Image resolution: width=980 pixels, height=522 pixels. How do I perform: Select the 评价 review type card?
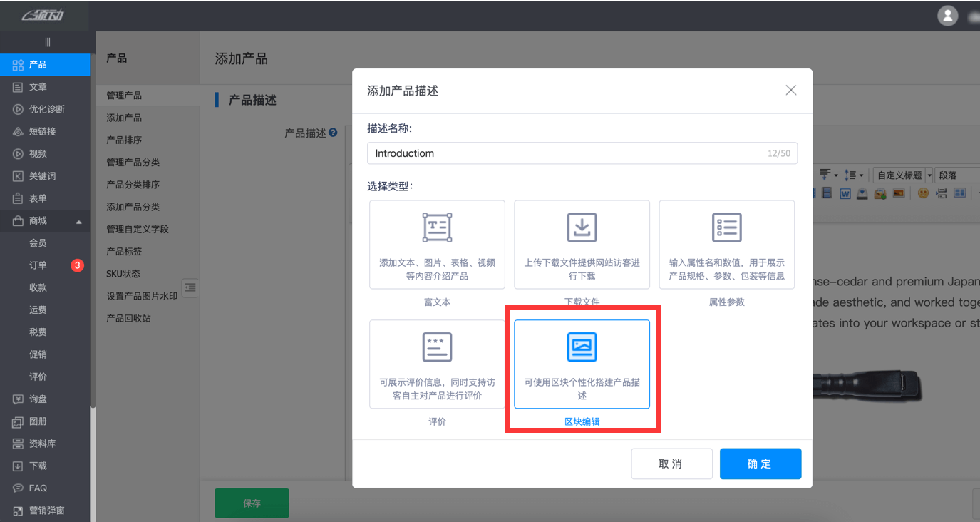[x=437, y=364]
